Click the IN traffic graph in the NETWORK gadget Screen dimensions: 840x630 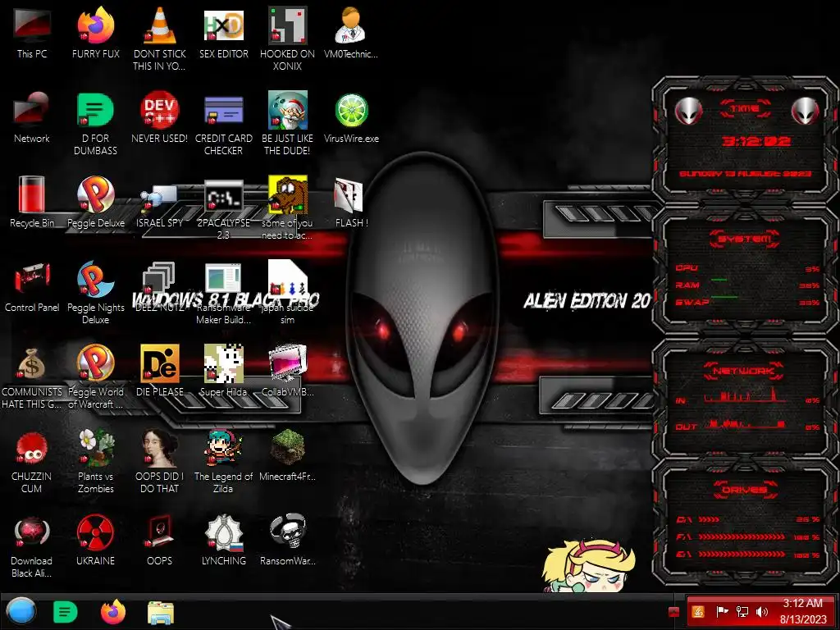(745, 395)
